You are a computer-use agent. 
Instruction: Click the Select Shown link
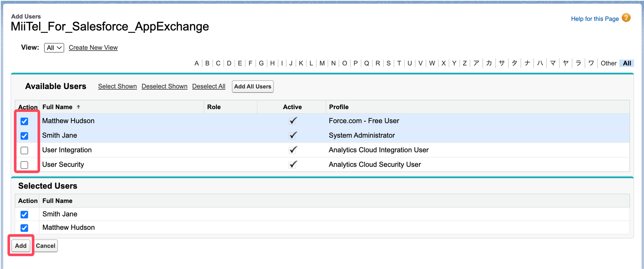point(117,86)
